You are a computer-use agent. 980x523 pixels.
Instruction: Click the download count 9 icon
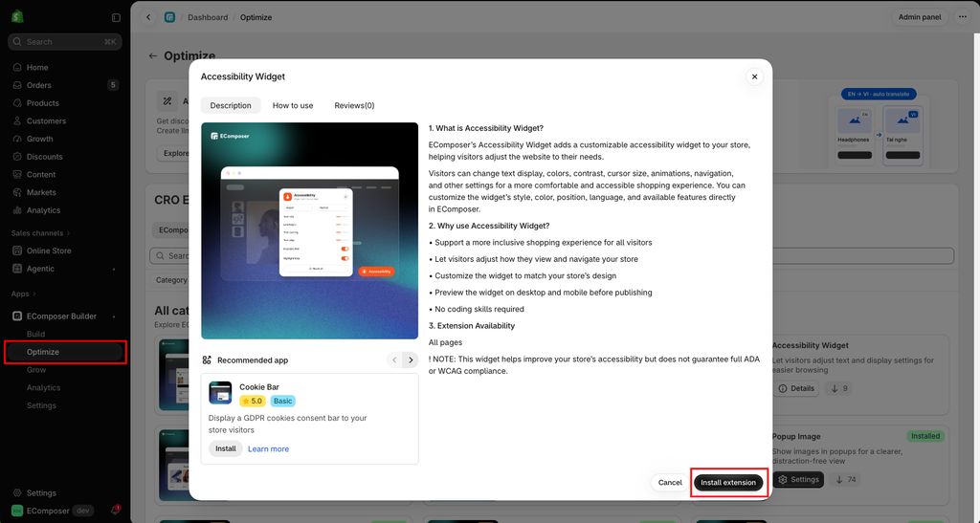[839, 388]
